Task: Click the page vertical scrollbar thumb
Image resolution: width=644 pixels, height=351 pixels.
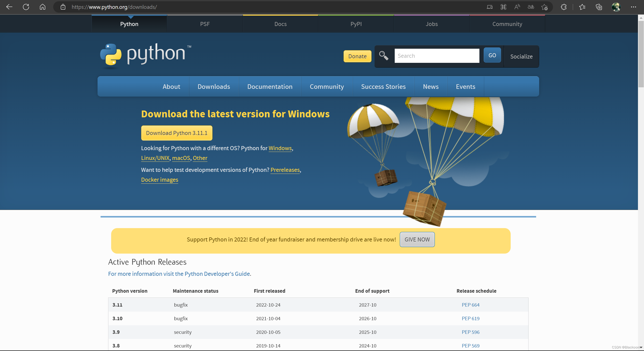Action: pyautogui.click(x=641, y=54)
